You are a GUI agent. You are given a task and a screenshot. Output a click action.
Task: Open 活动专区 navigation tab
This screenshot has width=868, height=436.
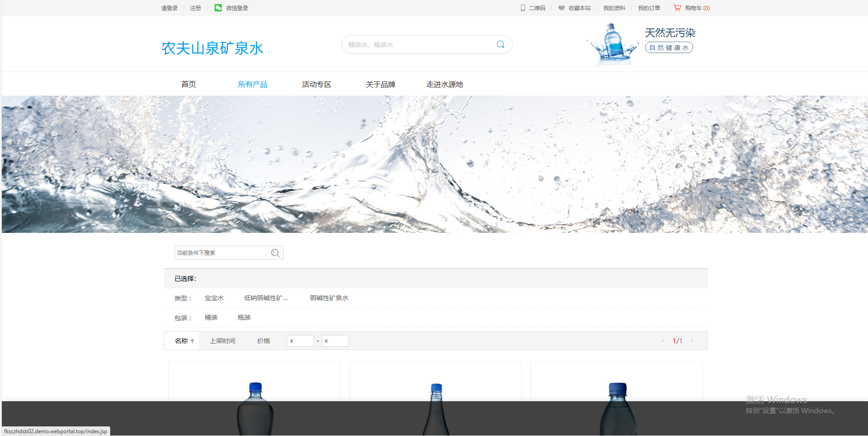point(316,85)
